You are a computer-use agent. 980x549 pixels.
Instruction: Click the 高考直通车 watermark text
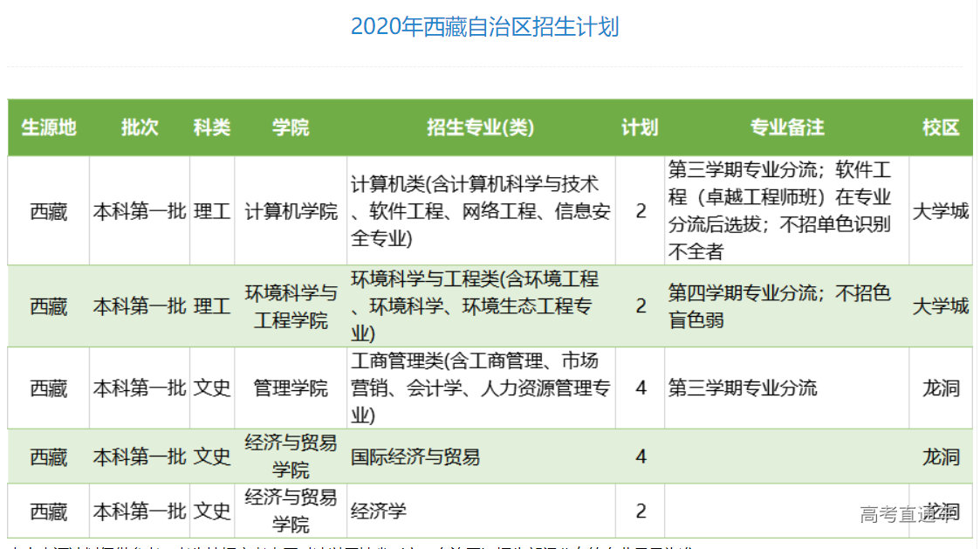point(905,514)
